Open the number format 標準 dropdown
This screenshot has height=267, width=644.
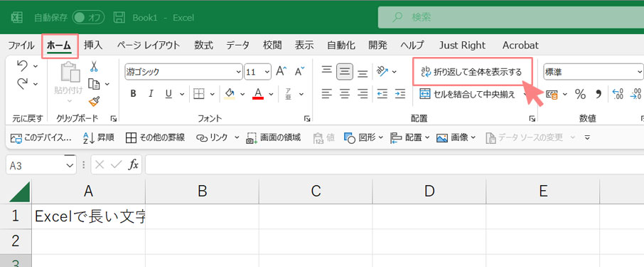(x=640, y=72)
